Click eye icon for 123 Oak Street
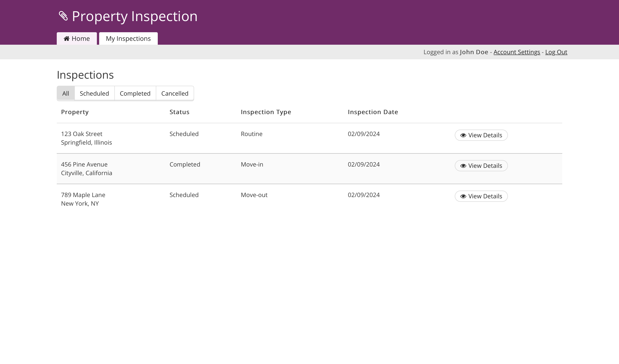619x364 pixels. (x=463, y=135)
